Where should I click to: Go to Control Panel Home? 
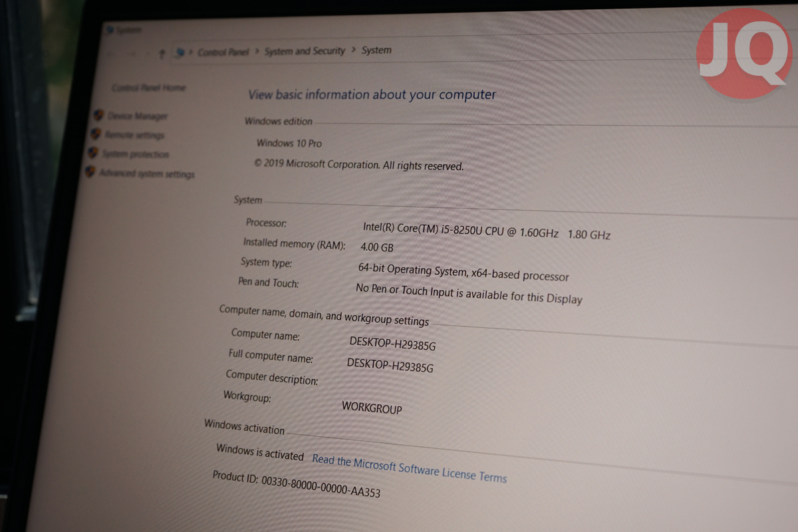149,88
